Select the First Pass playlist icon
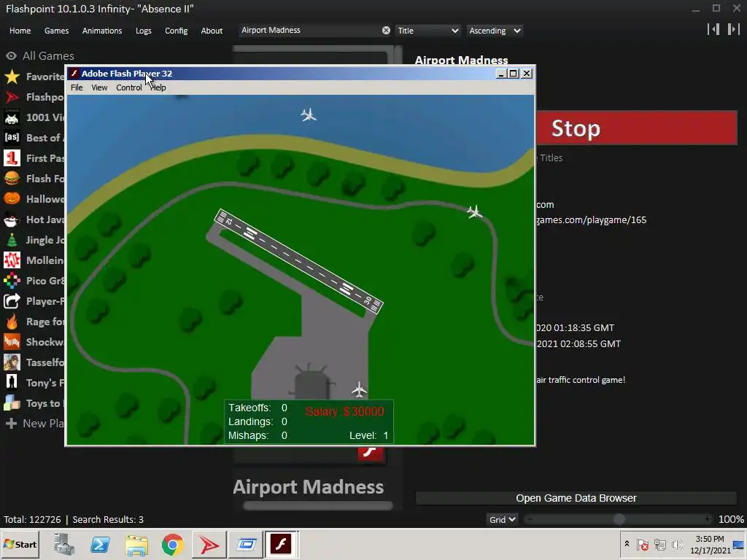747x560 pixels. click(x=12, y=158)
